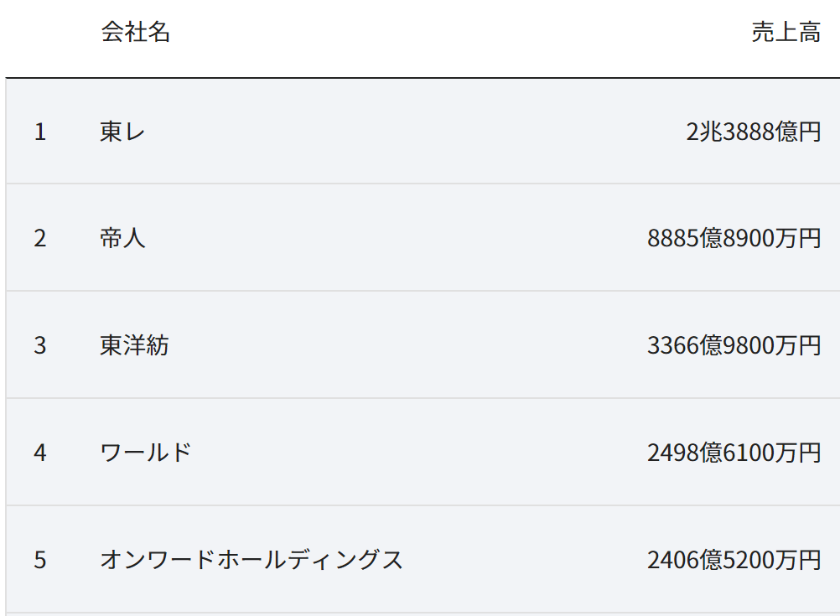The image size is (840, 616).
Task: Click empty middle area of 東洋紡 row
Action: coord(407,345)
